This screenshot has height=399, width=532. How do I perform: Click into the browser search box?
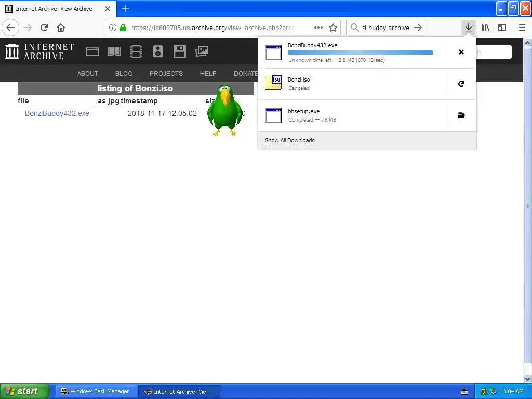[x=385, y=28]
